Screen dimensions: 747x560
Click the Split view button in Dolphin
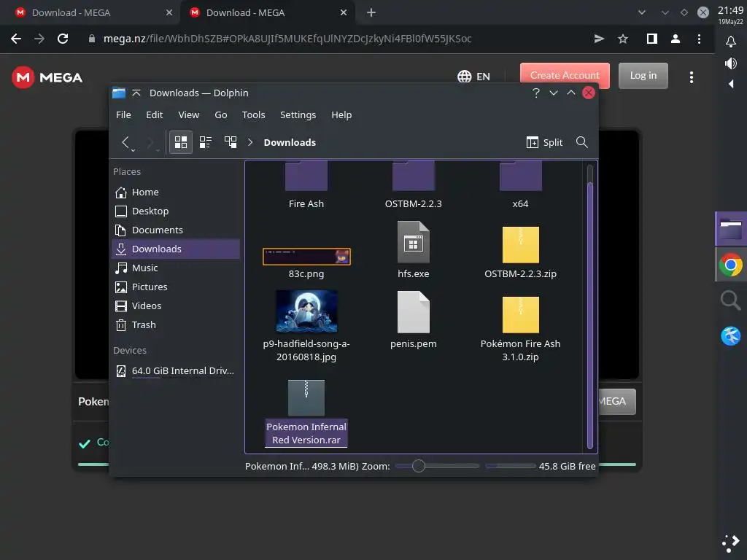(x=544, y=142)
